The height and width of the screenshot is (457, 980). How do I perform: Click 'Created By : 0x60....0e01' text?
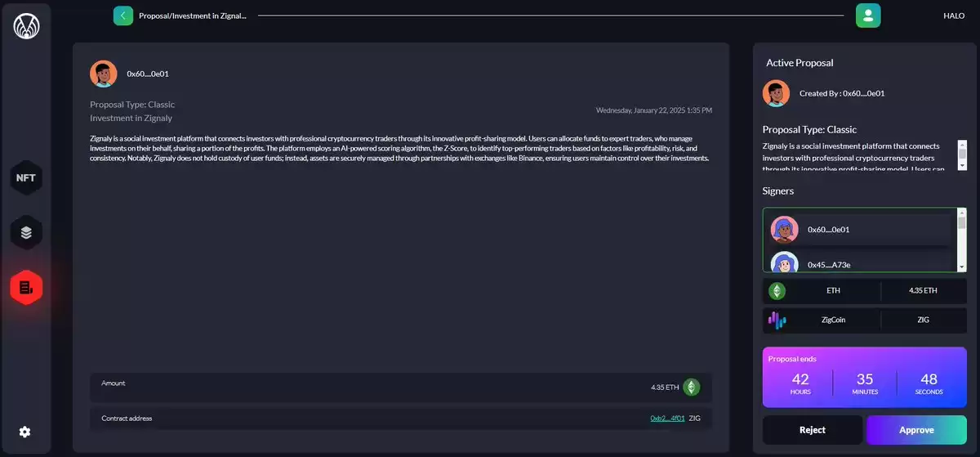click(x=842, y=93)
